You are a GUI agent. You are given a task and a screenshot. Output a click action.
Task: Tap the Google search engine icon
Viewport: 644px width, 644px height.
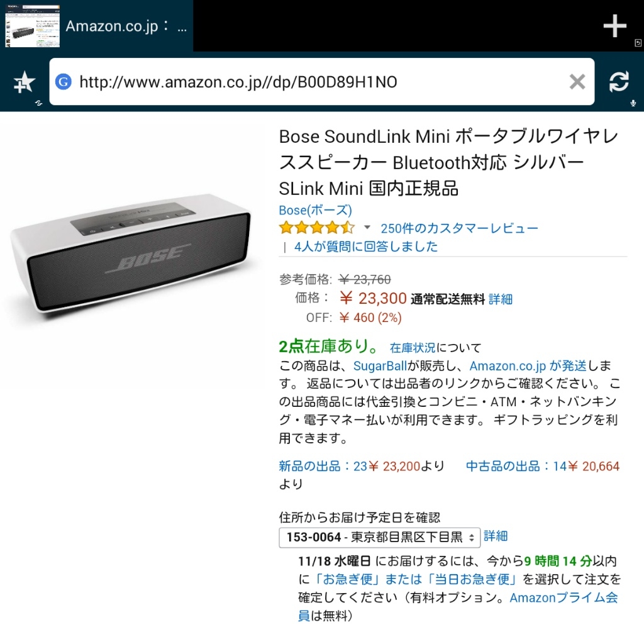(x=64, y=82)
